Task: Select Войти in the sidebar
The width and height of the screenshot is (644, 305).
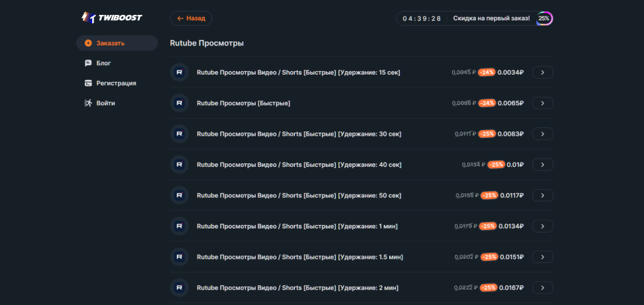Action: (x=100, y=103)
